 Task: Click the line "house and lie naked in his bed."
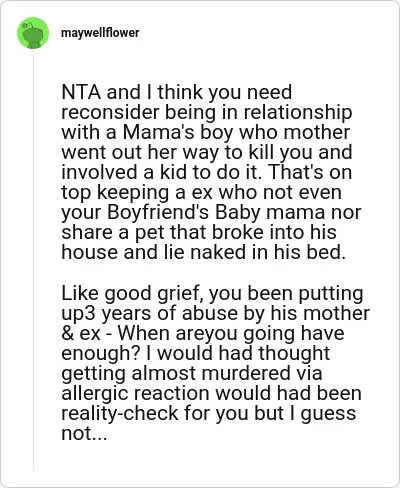pyautogui.click(x=203, y=252)
